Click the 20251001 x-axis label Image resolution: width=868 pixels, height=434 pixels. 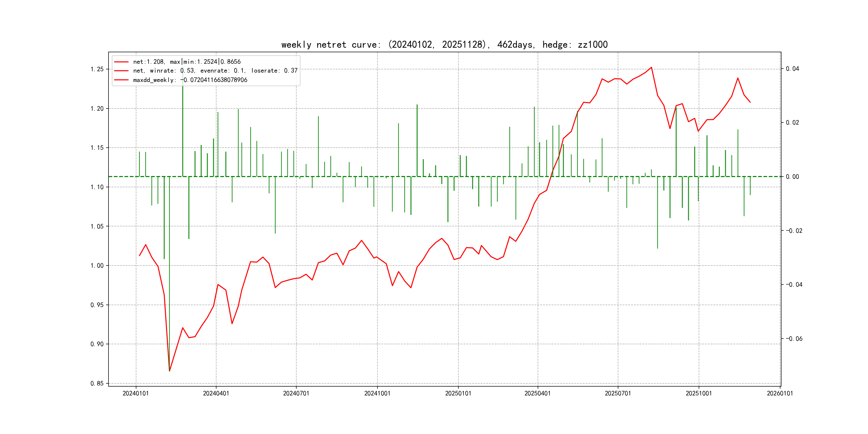click(x=699, y=393)
